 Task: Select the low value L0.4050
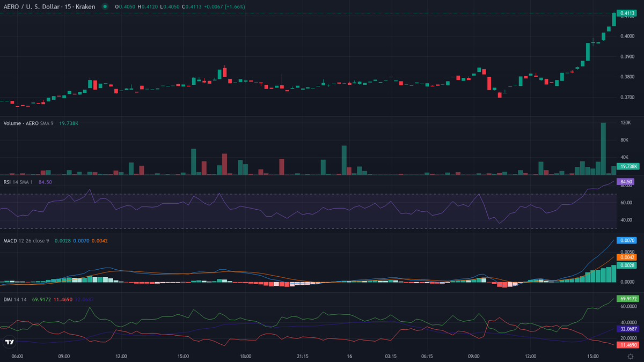[x=170, y=6]
